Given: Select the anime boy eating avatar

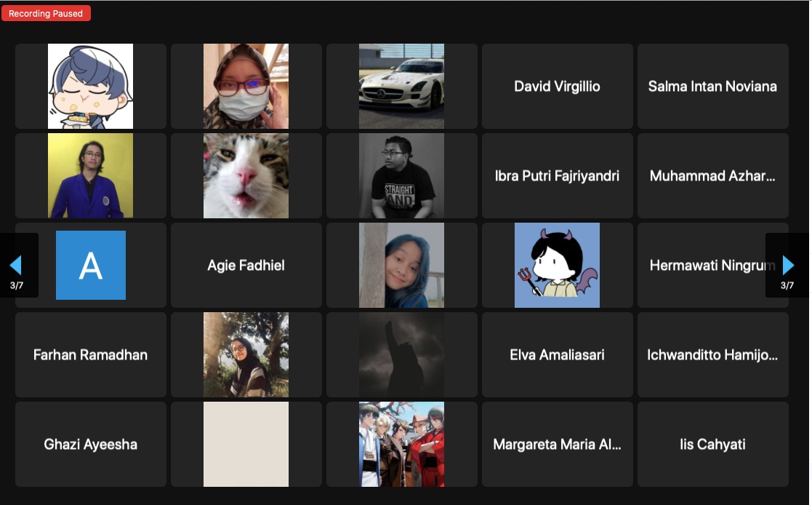Looking at the screenshot, I should 91,86.
